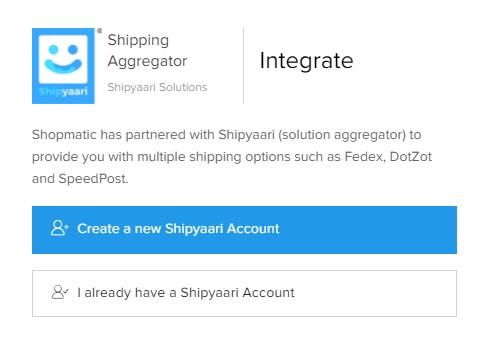Image resolution: width=490 pixels, height=362 pixels.
Task: Click the smiling mouth in logo
Action: click(63, 66)
